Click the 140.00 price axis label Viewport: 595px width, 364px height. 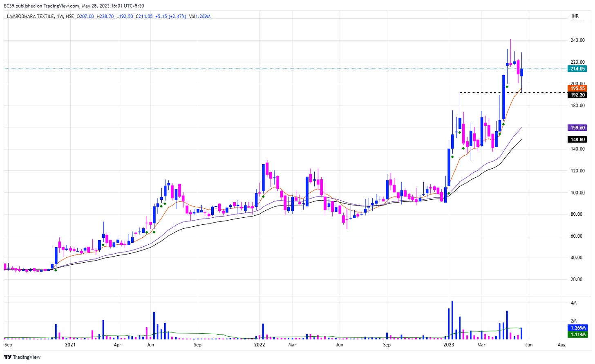(577, 149)
